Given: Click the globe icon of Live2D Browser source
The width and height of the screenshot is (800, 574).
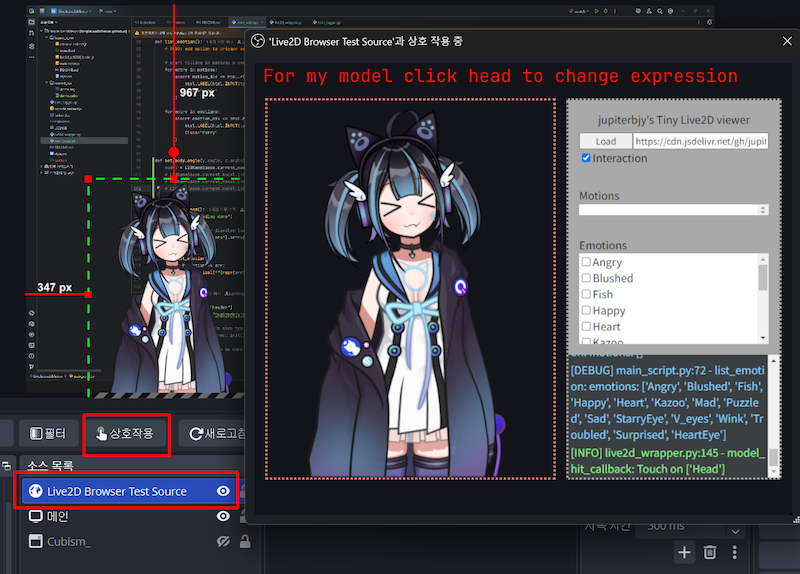Looking at the screenshot, I should (x=34, y=491).
